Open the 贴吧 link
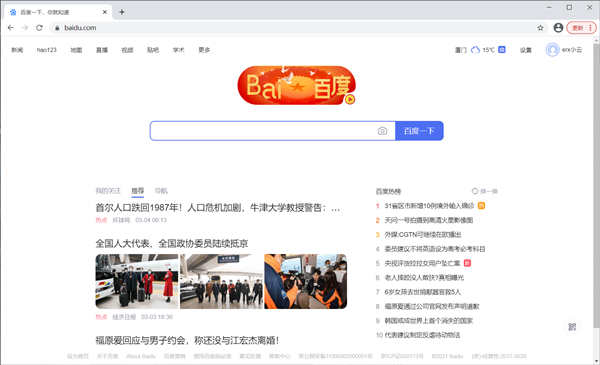 (x=153, y=50)
